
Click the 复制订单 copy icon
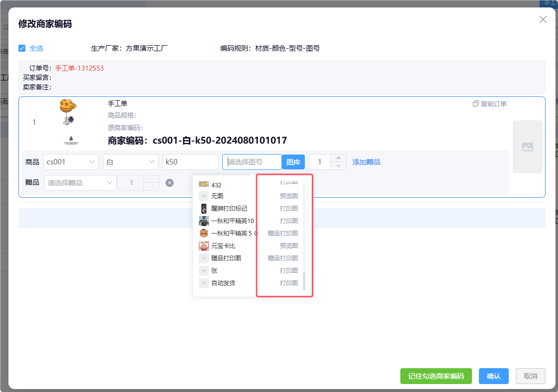[475, 104]
